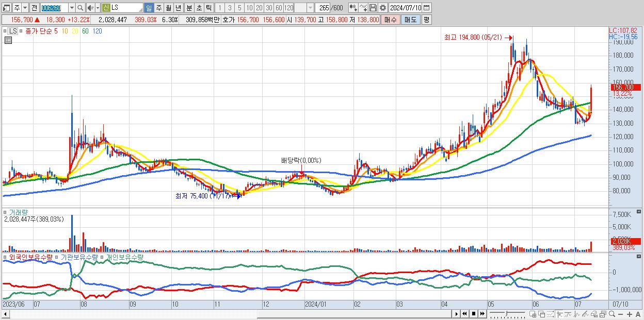Select interval button 10
644x320 pixels.
pyautogui.click(x=249, y=8)
